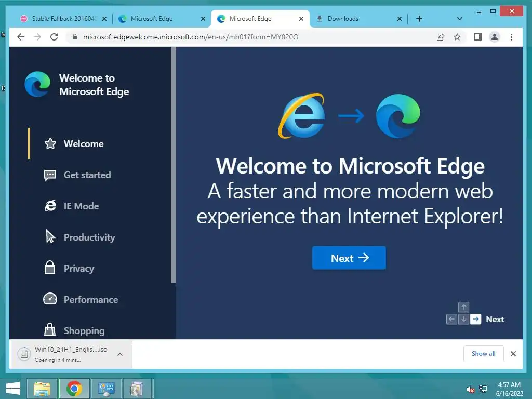Open Privacy section
This screenshot has width=532, height=399.
coord(79,269)
